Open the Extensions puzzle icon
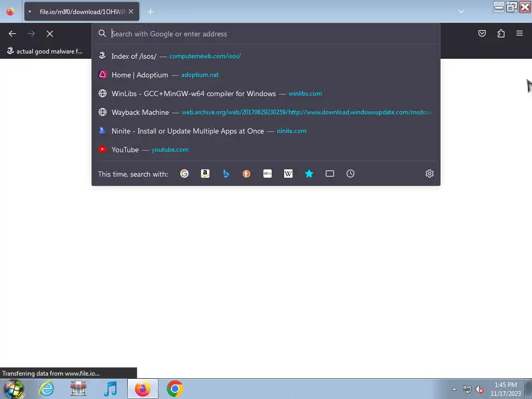 pos(501,33)
